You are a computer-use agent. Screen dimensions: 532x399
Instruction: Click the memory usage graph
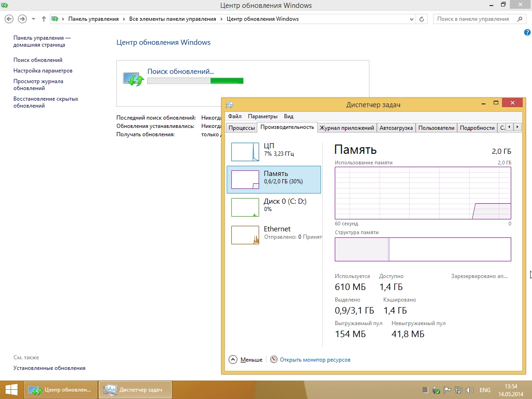point(423,193)
